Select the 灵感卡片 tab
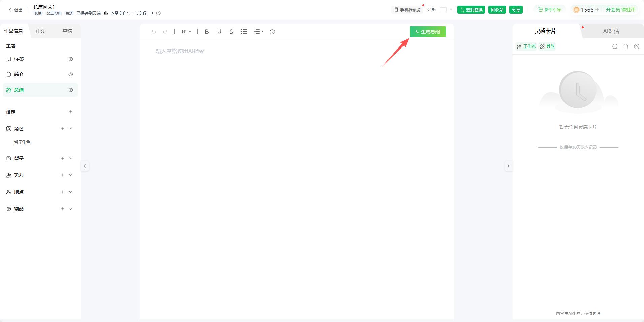The image size is (644, 322). coord(545,31)
